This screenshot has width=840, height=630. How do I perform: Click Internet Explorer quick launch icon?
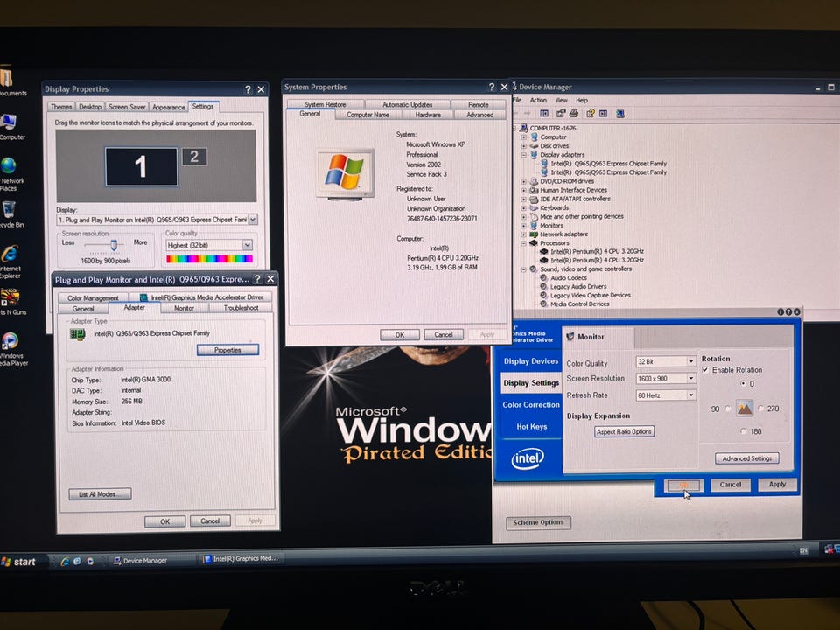coord(65,562)
